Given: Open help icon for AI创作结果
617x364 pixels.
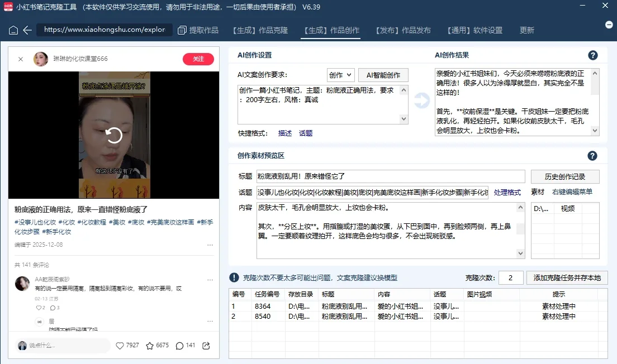Looking at the screenshot, I should [x=592, y=55].
